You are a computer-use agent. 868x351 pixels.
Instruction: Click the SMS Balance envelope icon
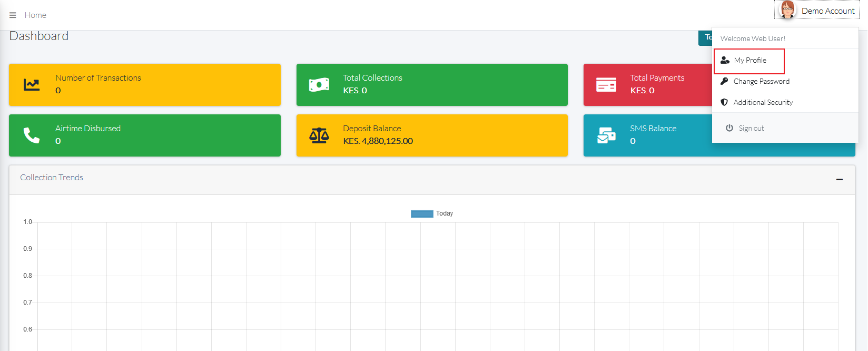pos(606,135)
